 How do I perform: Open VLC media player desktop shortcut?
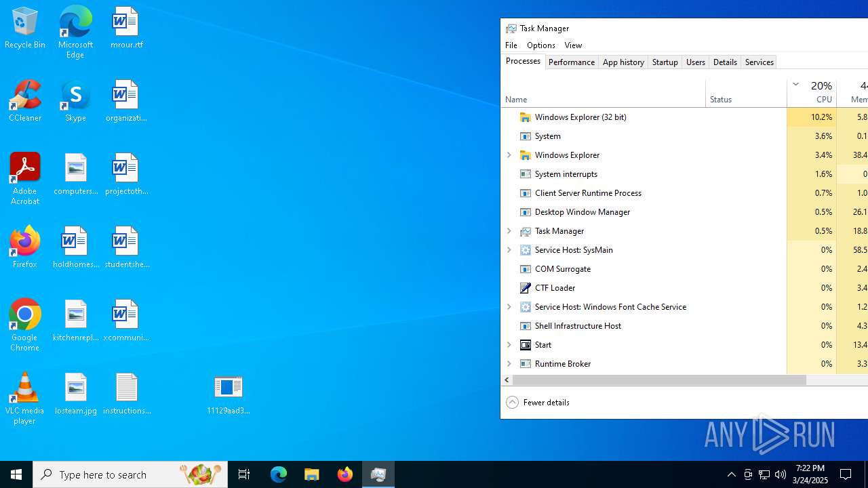(25, 399)
